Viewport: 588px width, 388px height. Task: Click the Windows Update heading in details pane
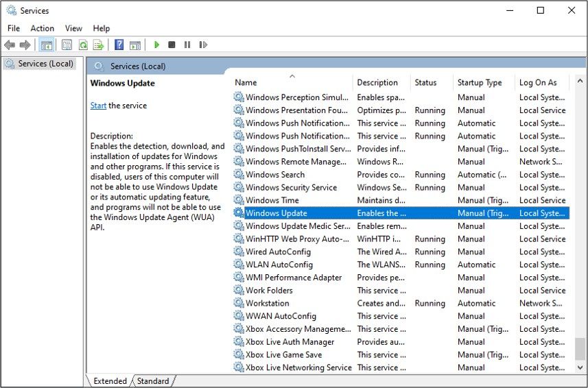tap(123, 83)
